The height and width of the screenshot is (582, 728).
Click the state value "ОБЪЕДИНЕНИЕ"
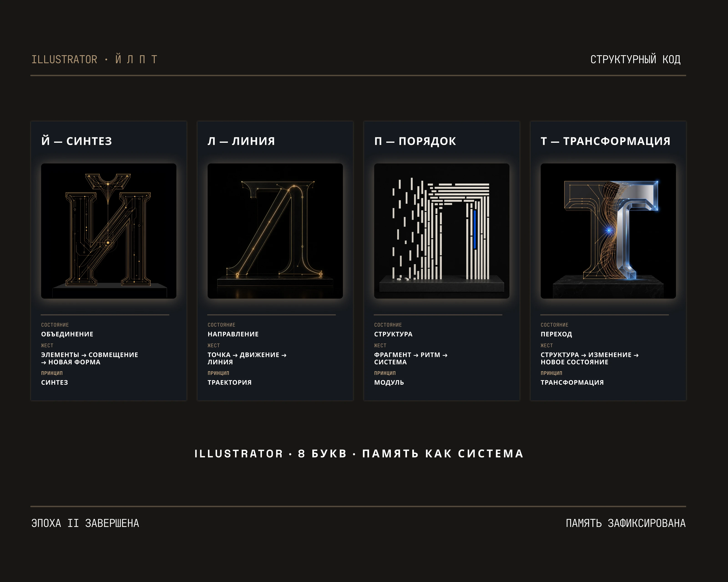coord(67,334)
